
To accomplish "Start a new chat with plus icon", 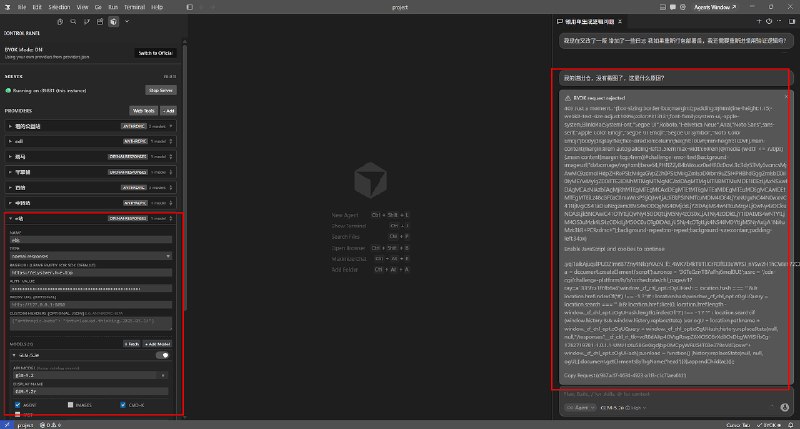I will (759, 21).
